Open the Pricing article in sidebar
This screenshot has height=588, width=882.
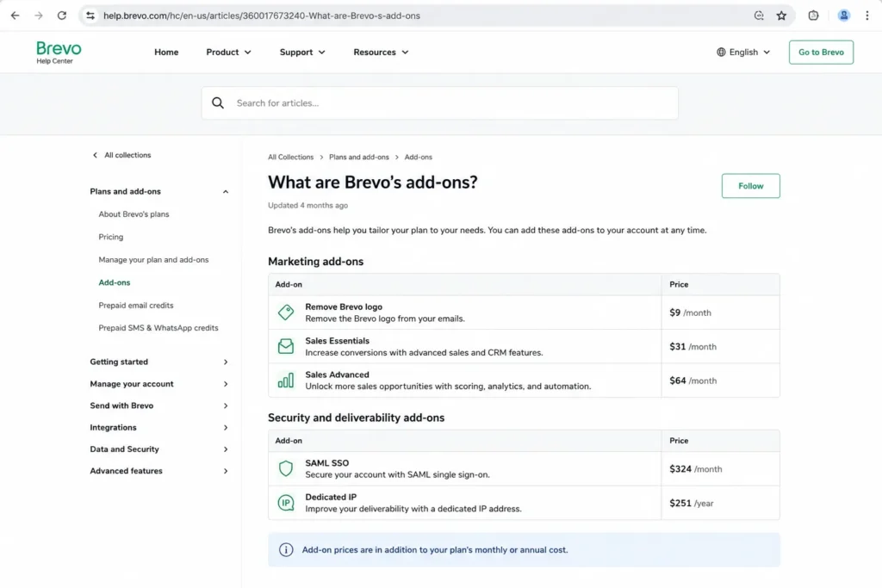coord(111,238)
